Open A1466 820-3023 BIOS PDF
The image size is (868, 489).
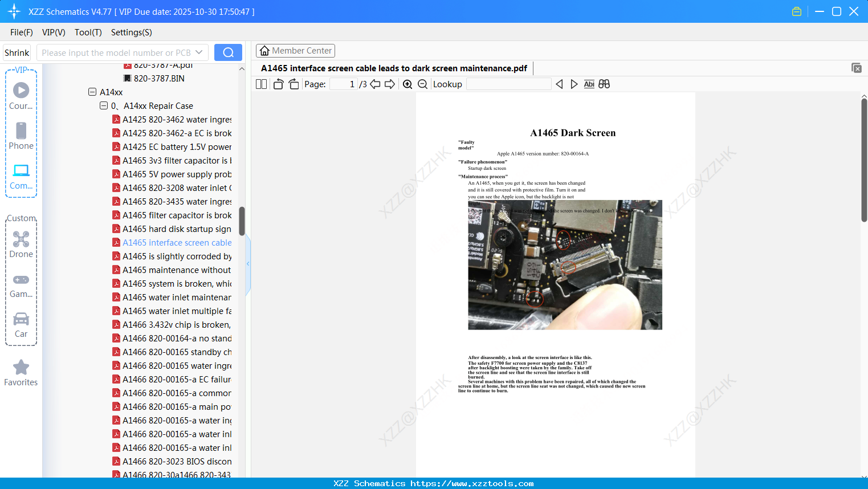(172, 462)
